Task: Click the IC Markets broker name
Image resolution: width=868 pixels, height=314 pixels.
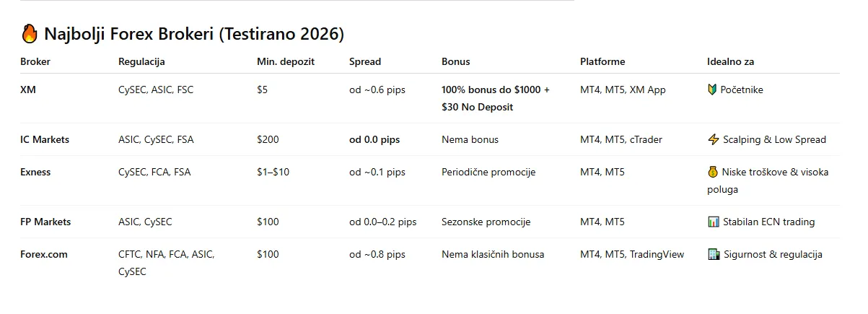Action: (x=45, y=140)
